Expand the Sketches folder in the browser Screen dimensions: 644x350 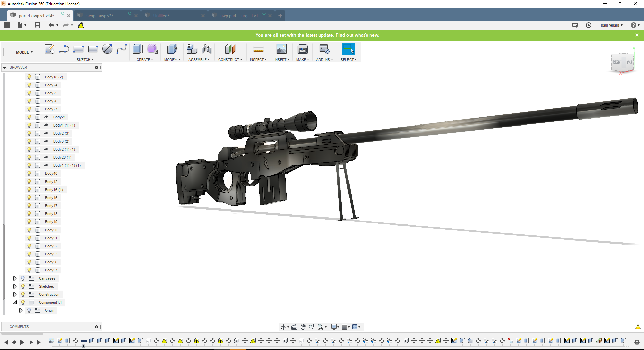(x=15, y=286)
